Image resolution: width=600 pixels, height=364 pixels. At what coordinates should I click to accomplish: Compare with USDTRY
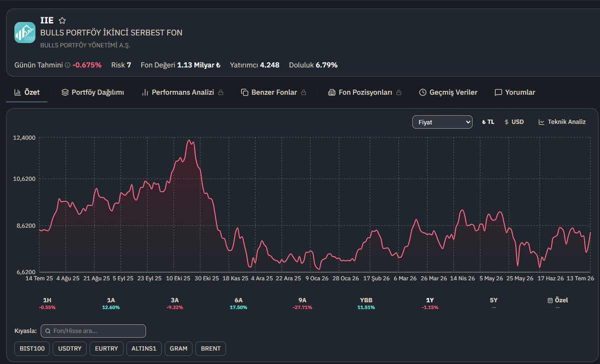click(70, 349)
